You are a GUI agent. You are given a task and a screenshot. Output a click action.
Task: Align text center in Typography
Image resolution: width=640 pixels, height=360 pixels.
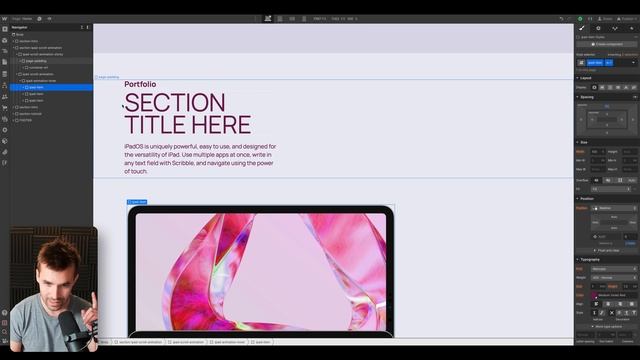(x=608, y=304)
